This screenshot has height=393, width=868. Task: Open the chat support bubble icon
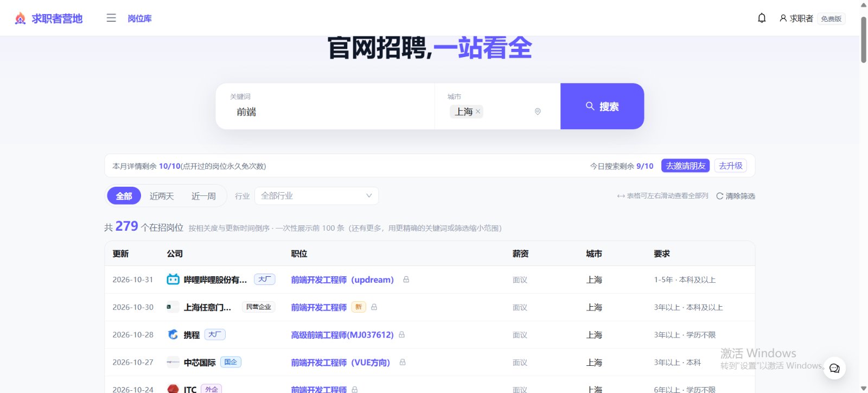[x=834, y=368]
